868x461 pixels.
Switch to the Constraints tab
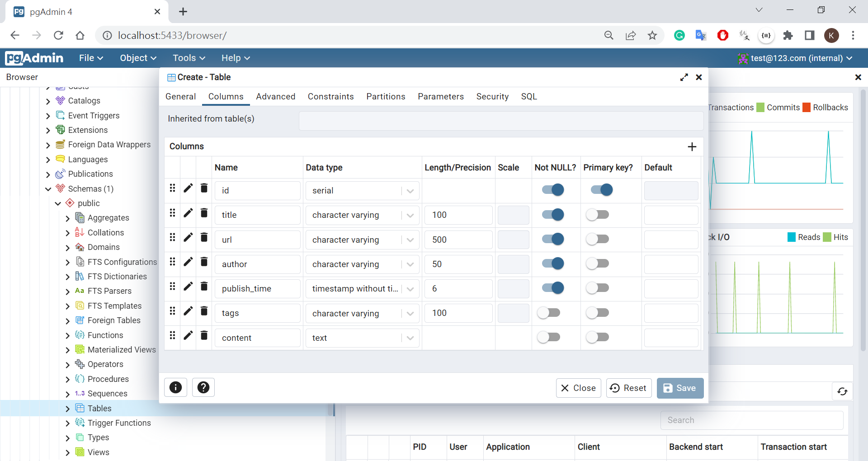coord(330,97)
